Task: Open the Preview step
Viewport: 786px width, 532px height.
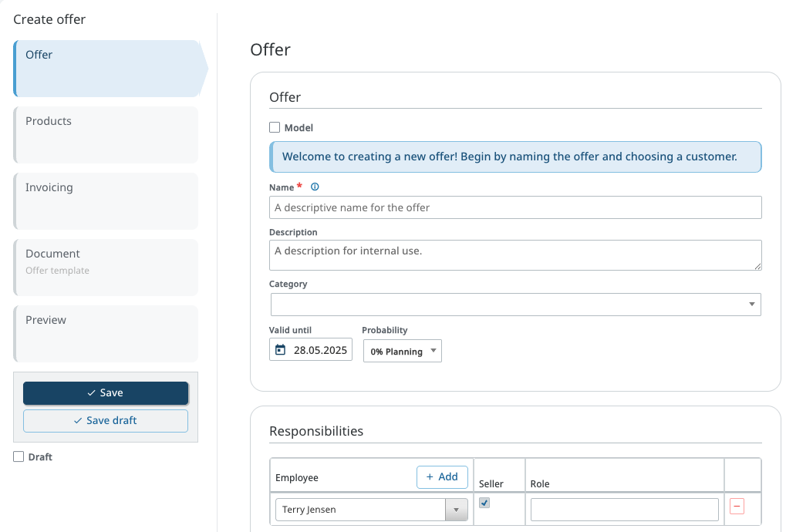Action: [x=106, y=334]
